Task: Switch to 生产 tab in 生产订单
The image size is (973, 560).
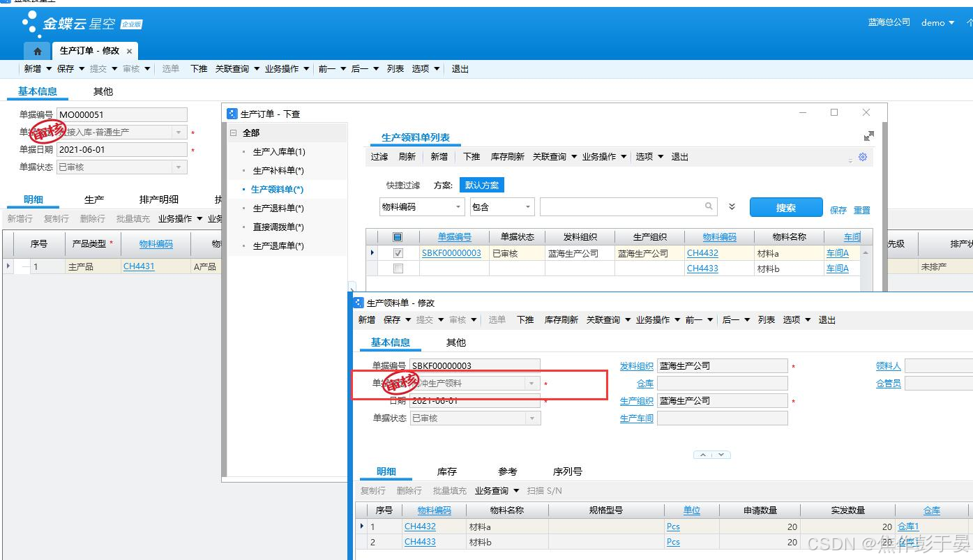Action: click(x=94, y=199)
